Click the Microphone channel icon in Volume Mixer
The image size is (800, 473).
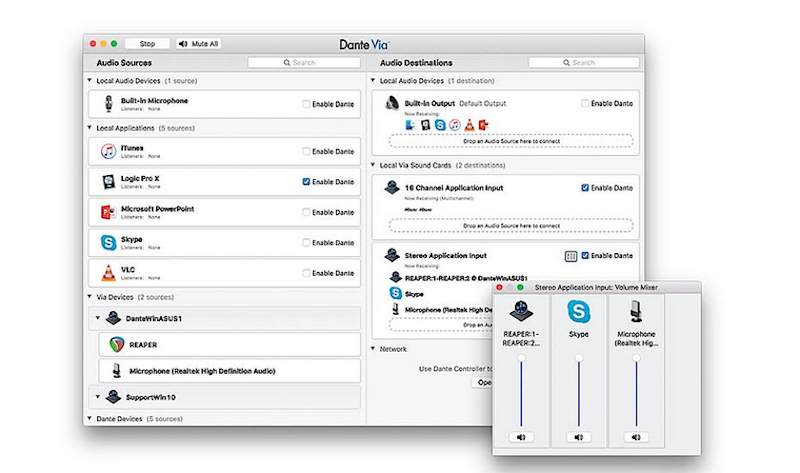[636, 311]
